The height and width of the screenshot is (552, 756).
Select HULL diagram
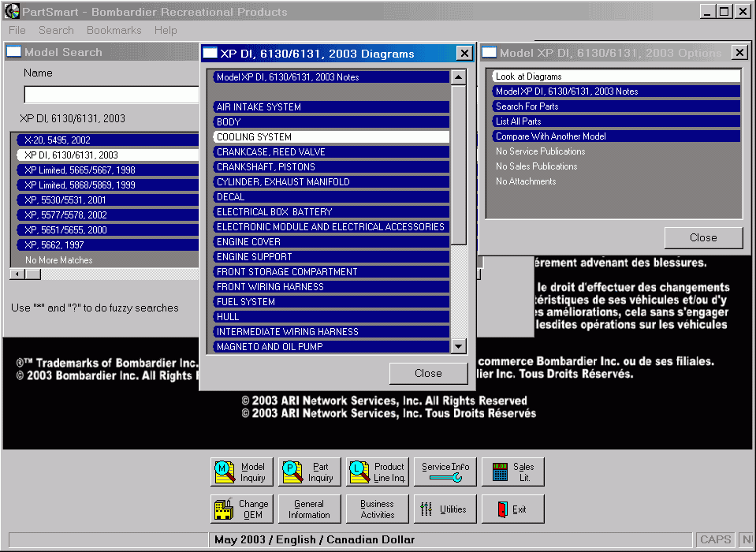click(331, 316)
